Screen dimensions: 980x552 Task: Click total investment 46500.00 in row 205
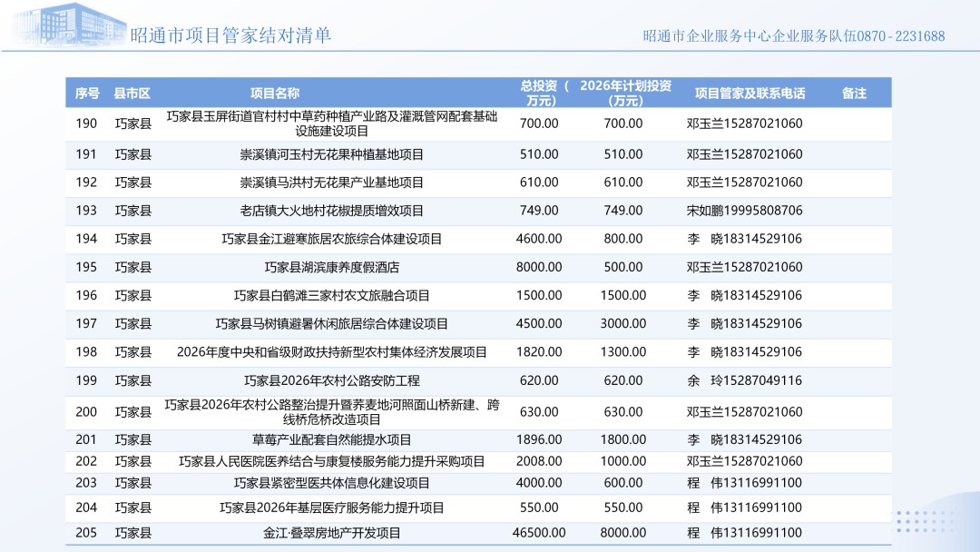[539, 533]
